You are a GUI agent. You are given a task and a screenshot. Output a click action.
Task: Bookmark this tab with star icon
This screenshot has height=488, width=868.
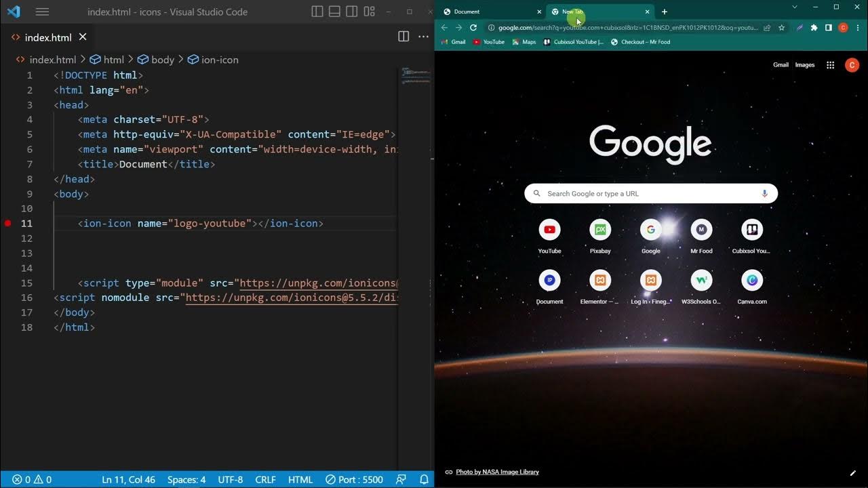[x=782, y=28]
